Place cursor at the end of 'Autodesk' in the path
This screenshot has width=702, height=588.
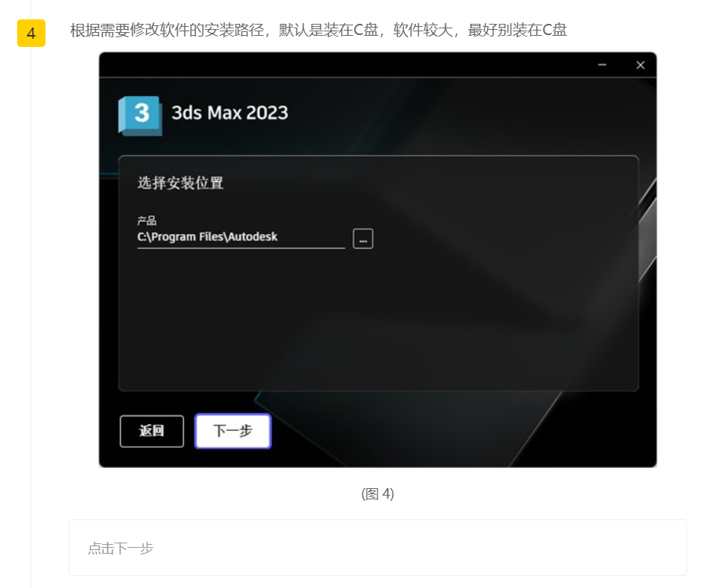278,237
